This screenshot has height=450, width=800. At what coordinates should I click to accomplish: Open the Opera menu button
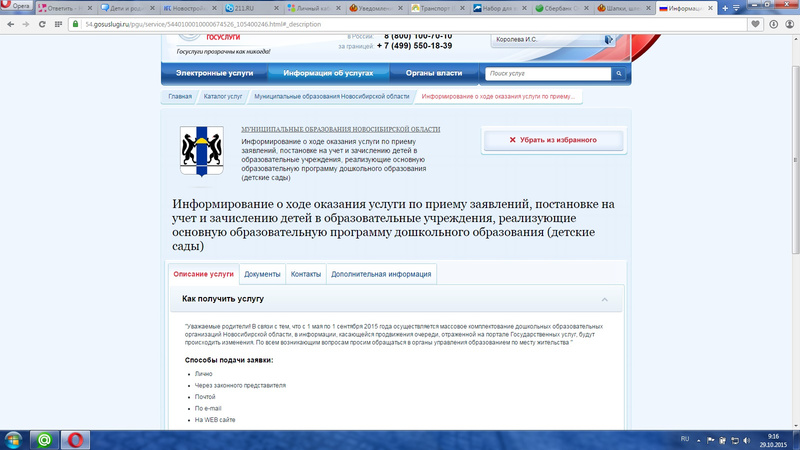[16, 6]
